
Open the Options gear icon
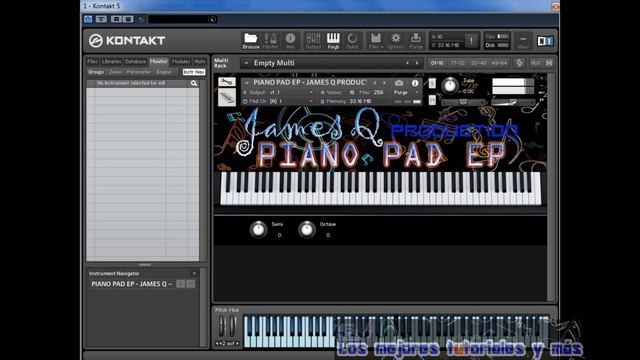click(396, 41)
